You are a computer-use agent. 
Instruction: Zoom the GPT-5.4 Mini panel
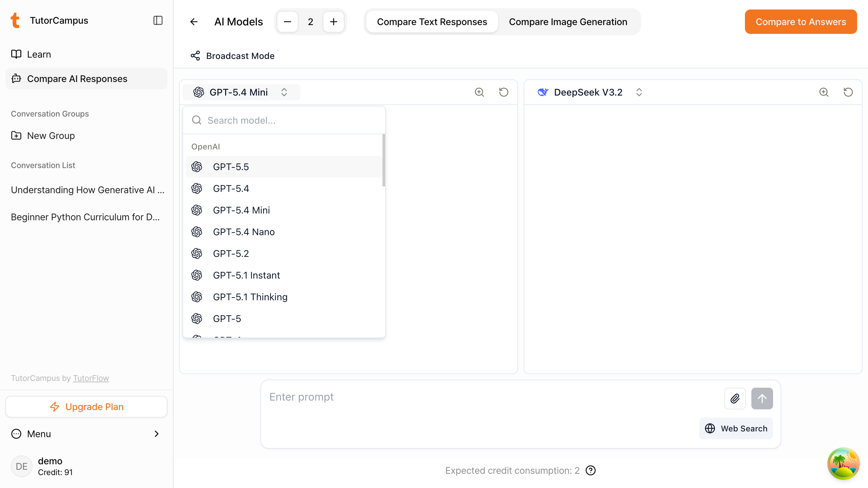tap(479, 92)
